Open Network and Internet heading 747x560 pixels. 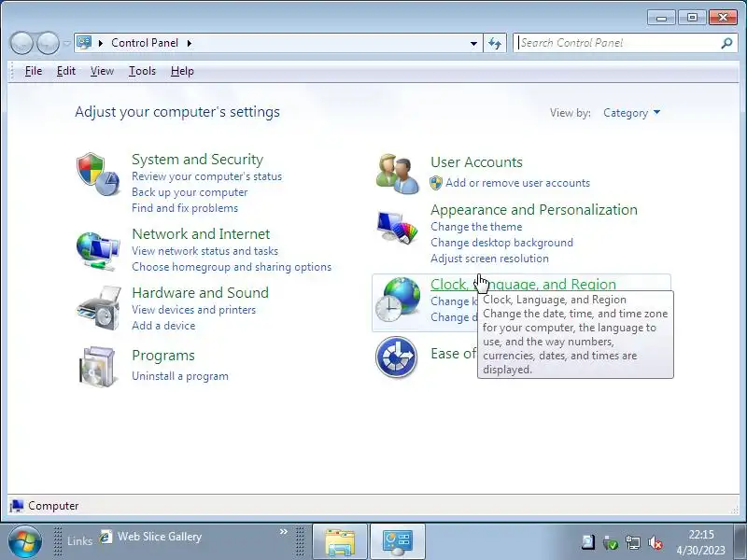[x=201, y=234]
